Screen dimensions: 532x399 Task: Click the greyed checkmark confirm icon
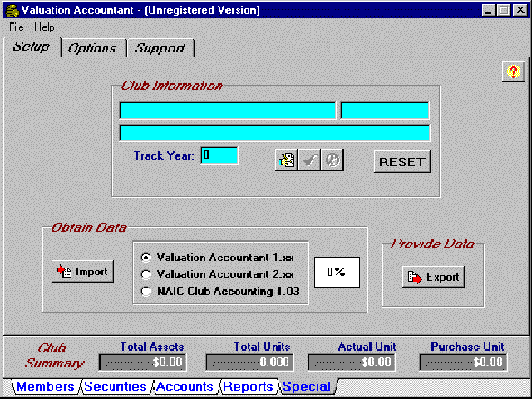tap(309, 160)
